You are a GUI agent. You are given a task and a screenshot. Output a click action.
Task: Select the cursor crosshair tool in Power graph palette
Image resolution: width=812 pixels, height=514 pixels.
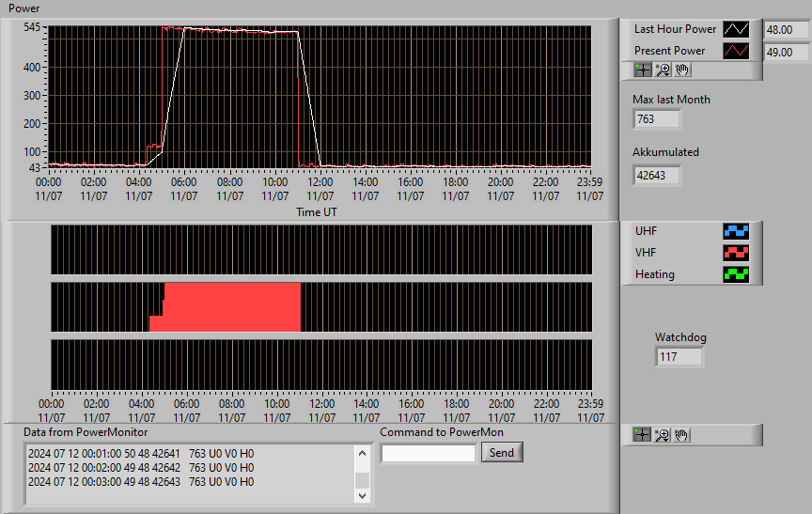point(643,70)
